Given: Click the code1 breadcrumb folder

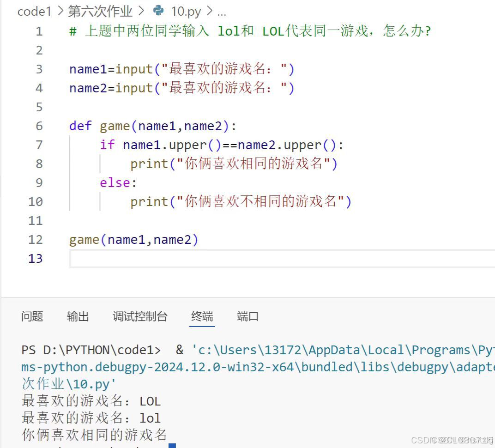Looking at the screenshot, I should [34, 12].
